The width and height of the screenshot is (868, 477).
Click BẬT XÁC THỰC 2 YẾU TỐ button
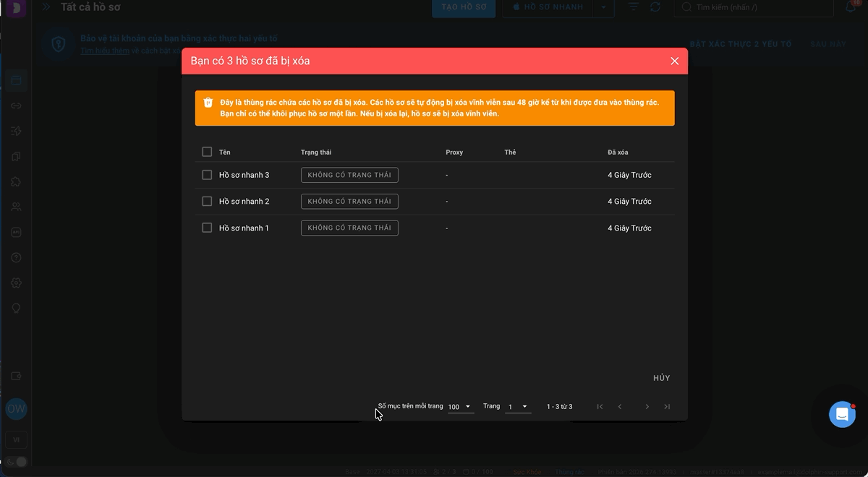coord(741,44)
